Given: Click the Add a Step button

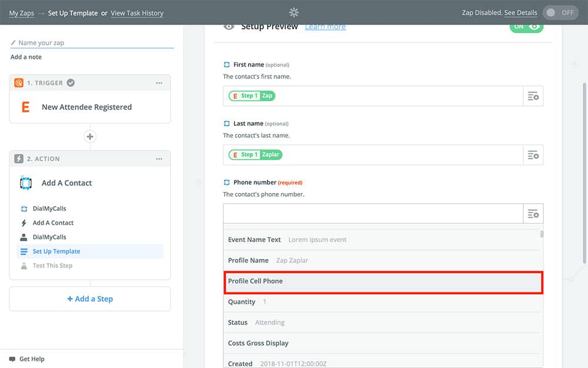Looking at the screenshot, I should [x=90, y=299].
